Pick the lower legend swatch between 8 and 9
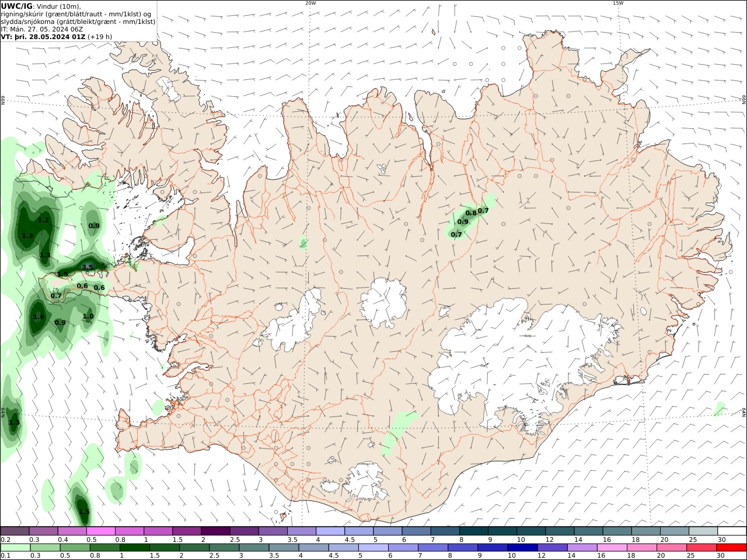 (462, 547)
